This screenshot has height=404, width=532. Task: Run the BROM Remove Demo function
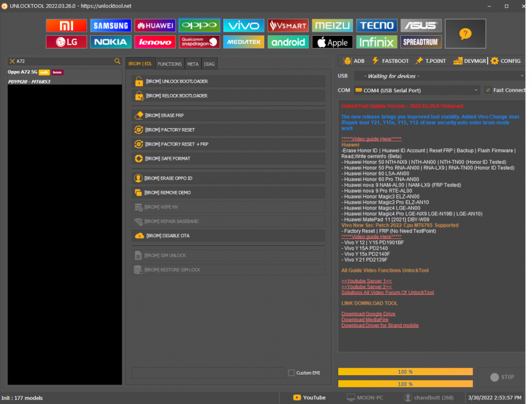tap(228, 193)
